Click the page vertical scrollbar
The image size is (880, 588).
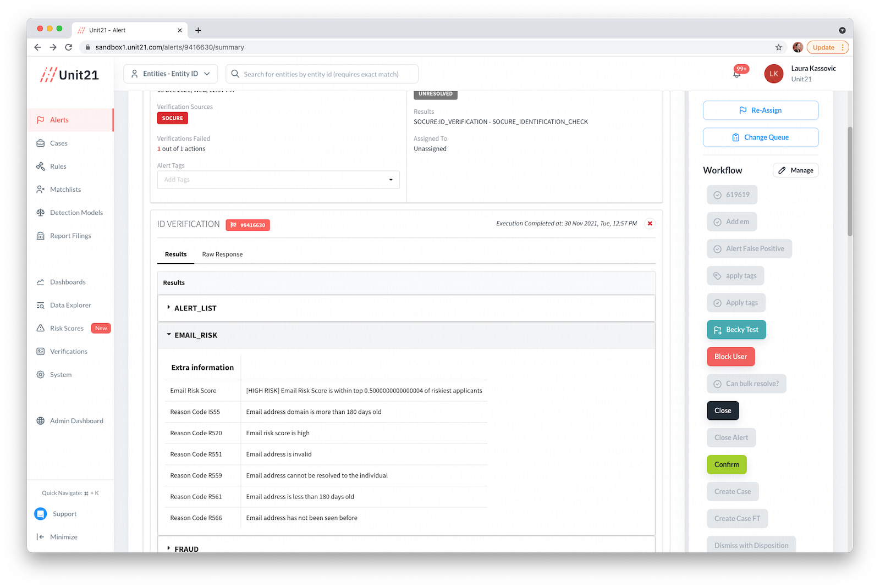pos(850,181)
